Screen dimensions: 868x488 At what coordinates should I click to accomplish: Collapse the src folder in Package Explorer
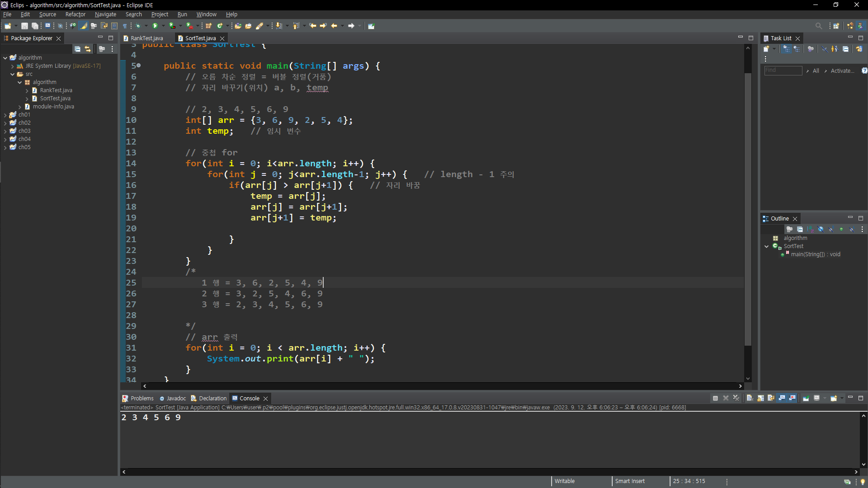[12, 74]
